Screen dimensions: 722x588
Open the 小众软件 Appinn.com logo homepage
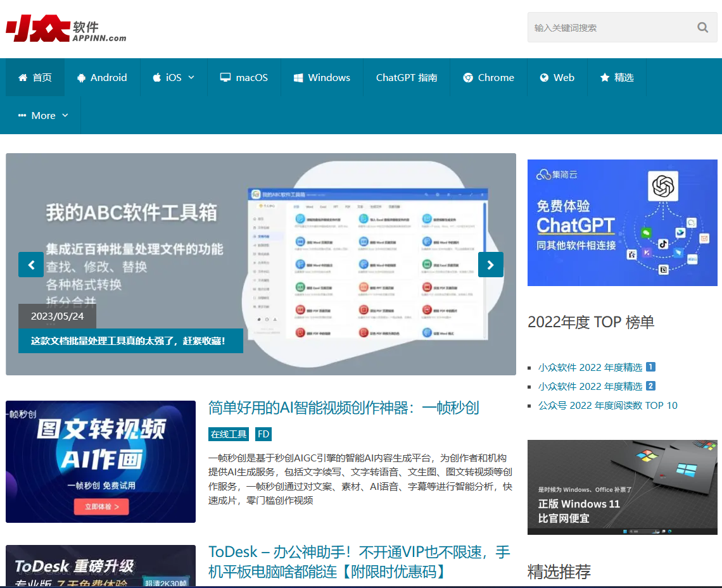pyautogui.click(x=66, y=28)
